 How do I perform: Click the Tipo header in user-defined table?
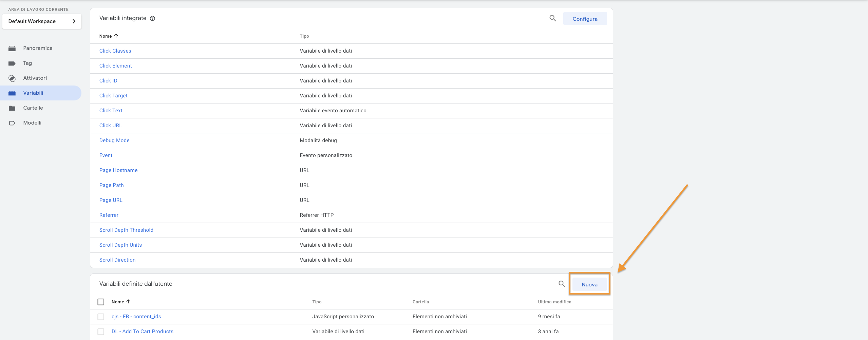(x=317, y=302)
